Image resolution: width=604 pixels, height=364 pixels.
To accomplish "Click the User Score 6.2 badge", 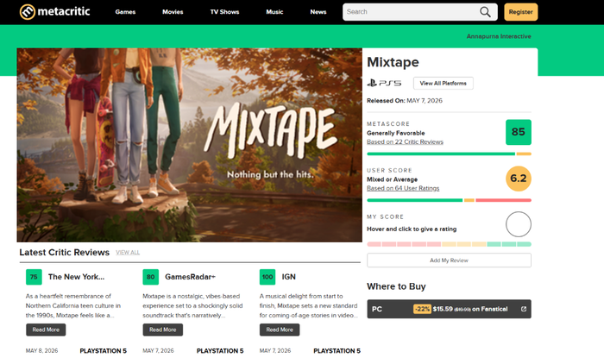I will pyautogui.click(x=518, y=179).
